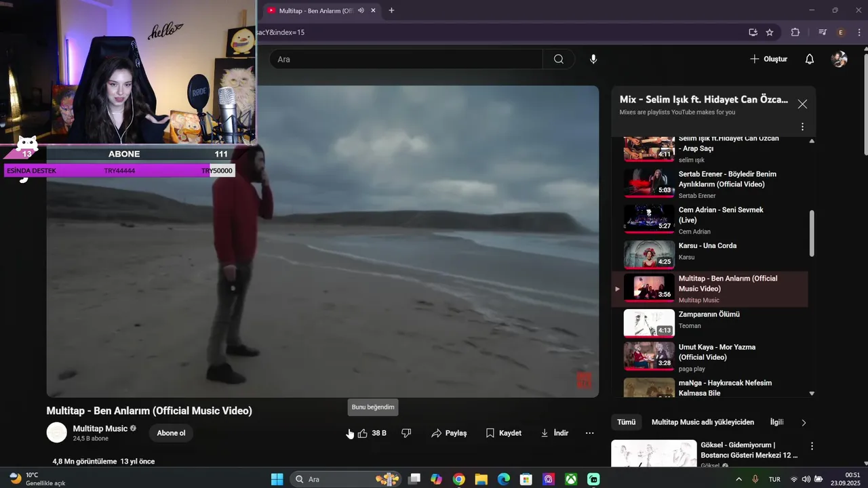The width and height of the screenshot is (868, 488).
Task: Dislike the video with thumbs-down icon
Action: pos(406,433)
